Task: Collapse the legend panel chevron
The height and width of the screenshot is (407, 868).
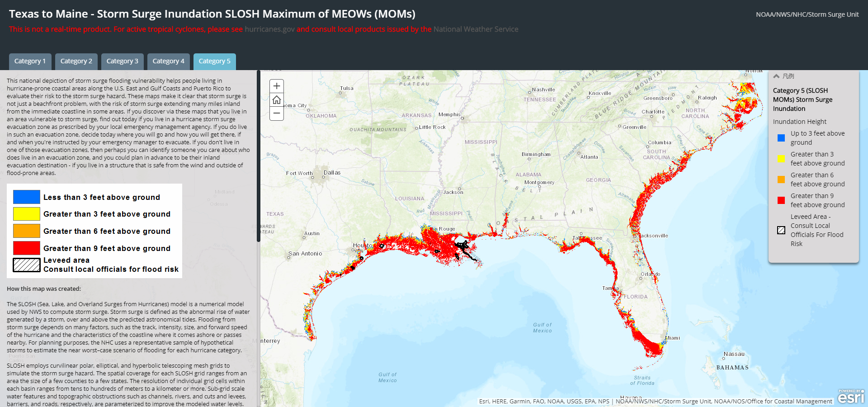Action: tap(776, 76)
